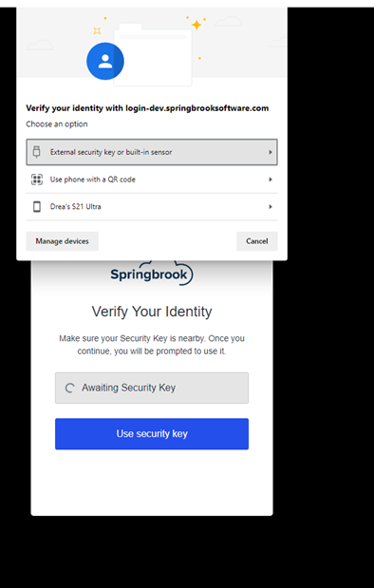Image resolution: width=374 pixels, height=588 pixels.
Task: Click the loading spinner icon
Action: [69, 388]
